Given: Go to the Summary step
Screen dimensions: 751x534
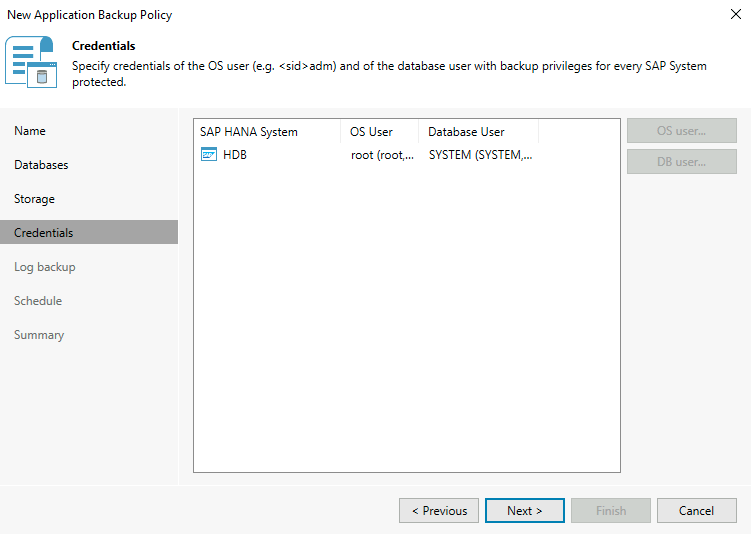Looking at the screenshot, I should pyautogui.click(x=39, y=335).
